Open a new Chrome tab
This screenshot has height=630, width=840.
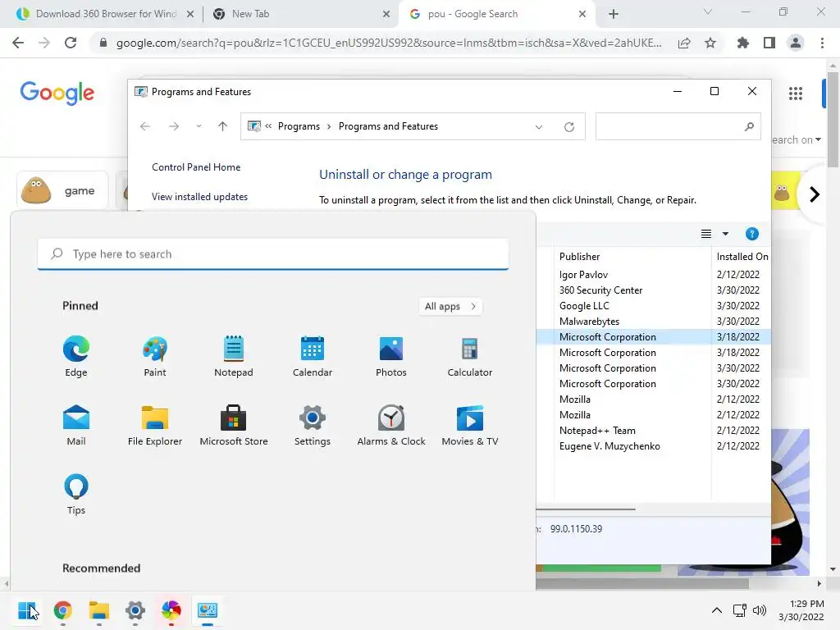pos(614,14)
